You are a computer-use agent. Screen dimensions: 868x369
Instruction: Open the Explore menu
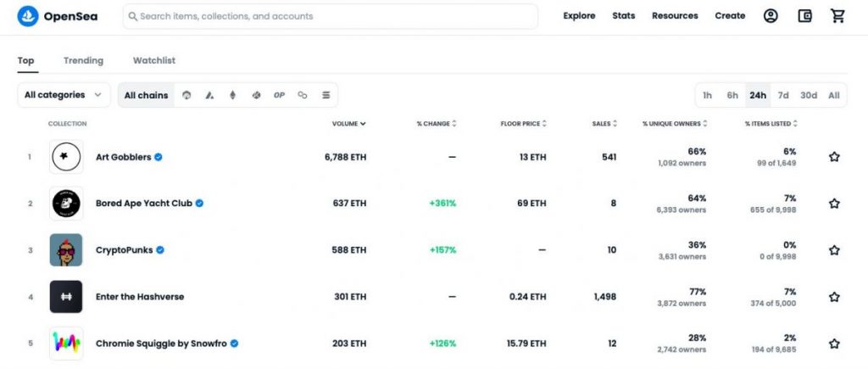click(x=579, y=16)
